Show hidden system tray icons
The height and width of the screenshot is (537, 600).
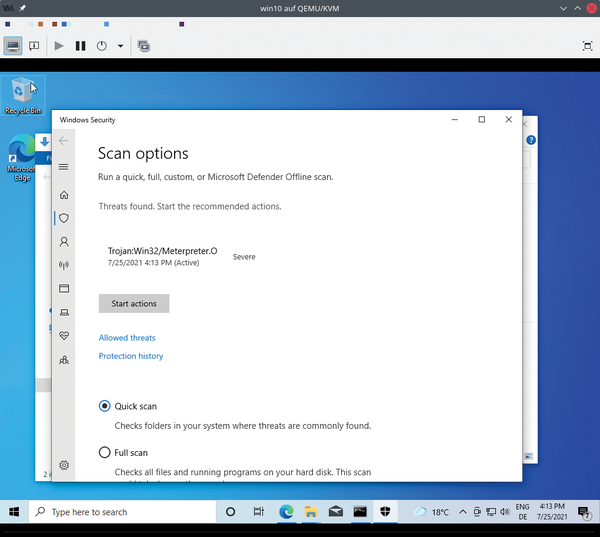[x=463, y=512]
